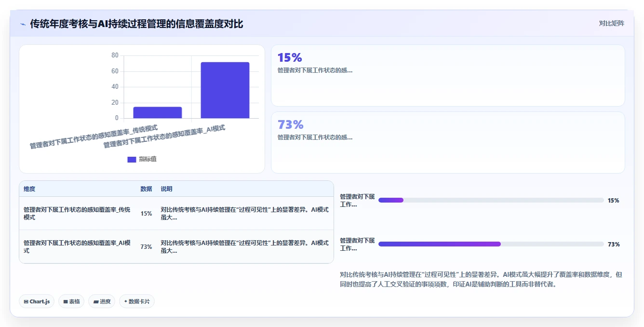
Task: Click the 对比矩阵 label in header
Action: pyautogui.click(x=611, y=23)
